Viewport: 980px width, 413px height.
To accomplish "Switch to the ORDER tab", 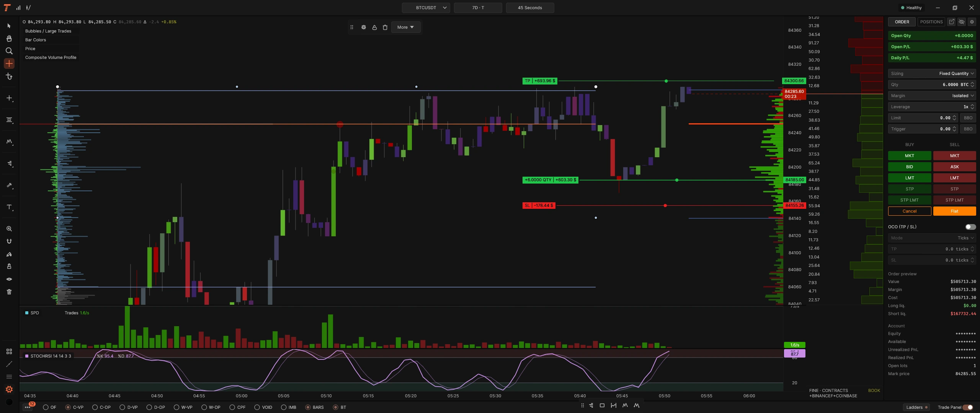I will point(902,22).
